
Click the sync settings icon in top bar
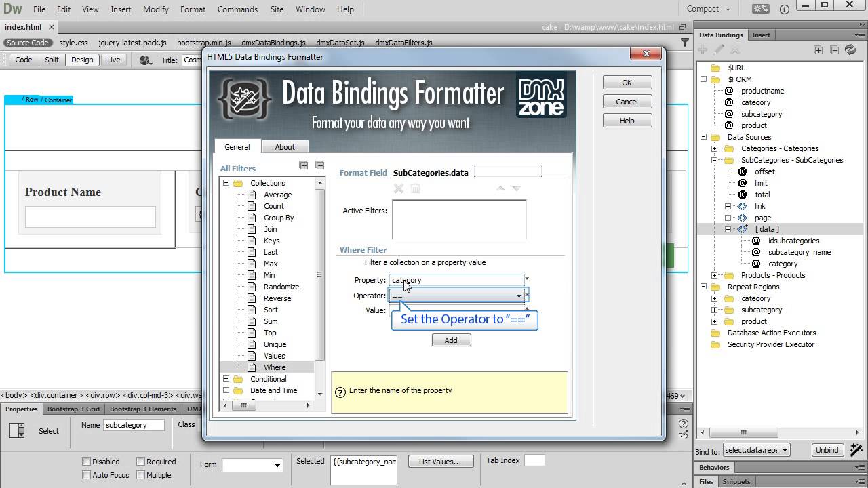click(760, 9)
